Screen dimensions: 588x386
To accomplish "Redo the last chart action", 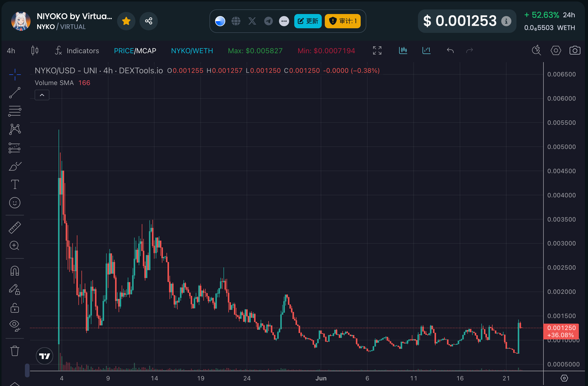I will click(x=469, y=50).
